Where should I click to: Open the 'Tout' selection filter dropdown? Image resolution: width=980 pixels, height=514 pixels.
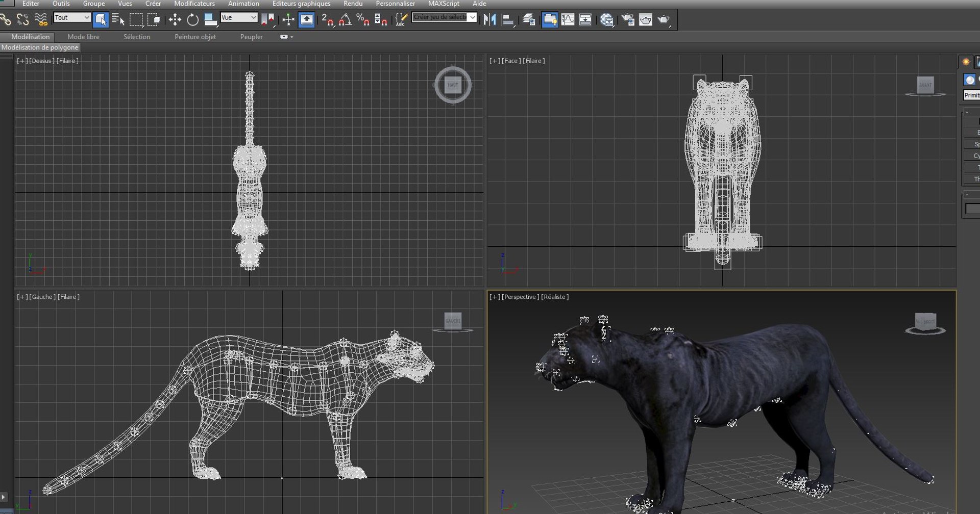tap(72, 17)
